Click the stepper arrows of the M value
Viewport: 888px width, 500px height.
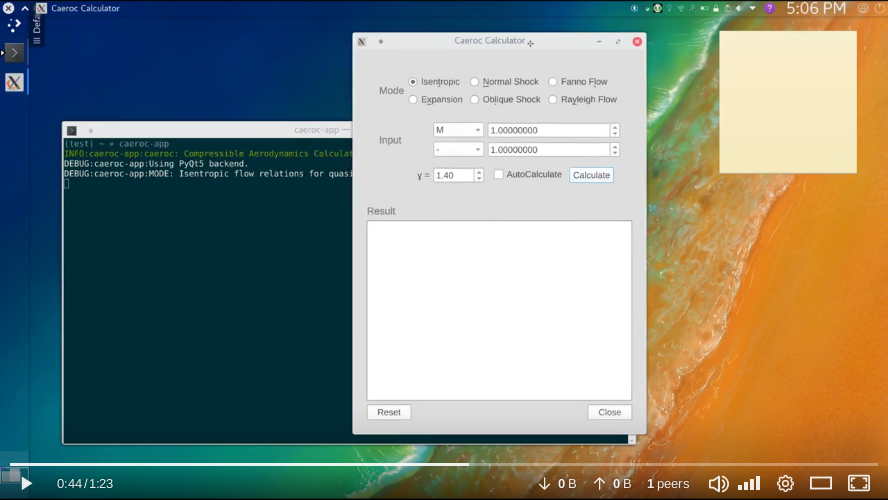(x=614, y=130)
